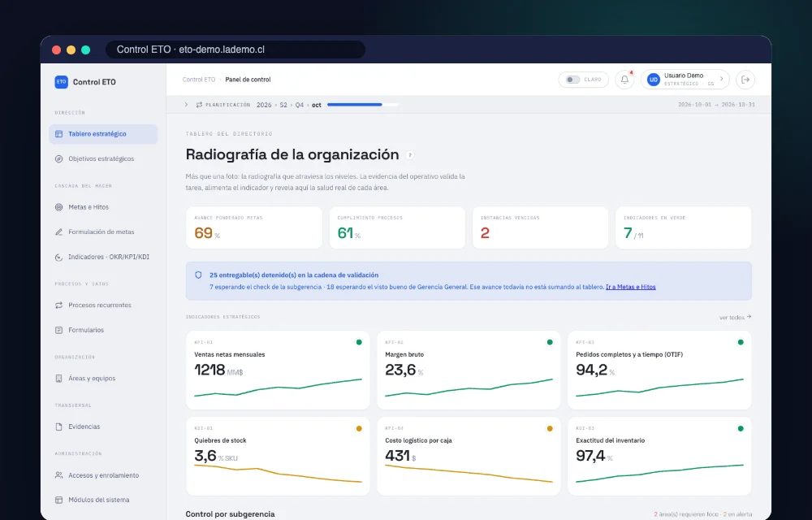Open Áreas y equipos
The width and height of the screenshot is (812, 520).
pos(103,379)
